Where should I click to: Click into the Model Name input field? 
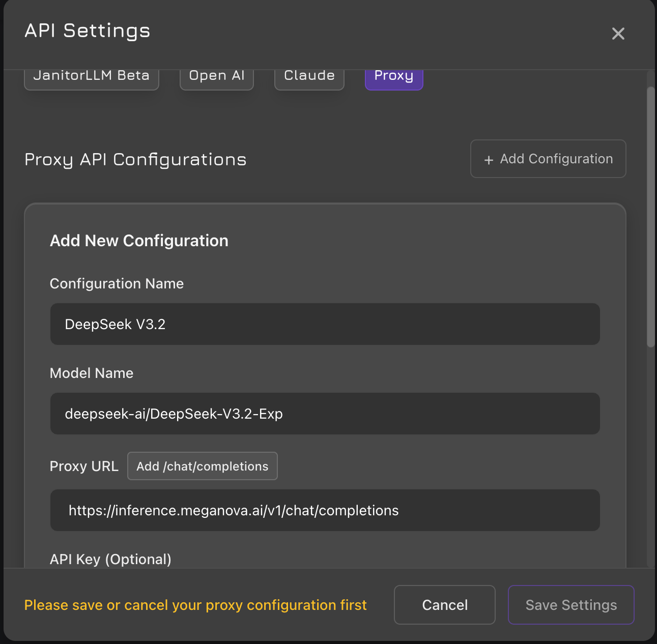(325, 414)
